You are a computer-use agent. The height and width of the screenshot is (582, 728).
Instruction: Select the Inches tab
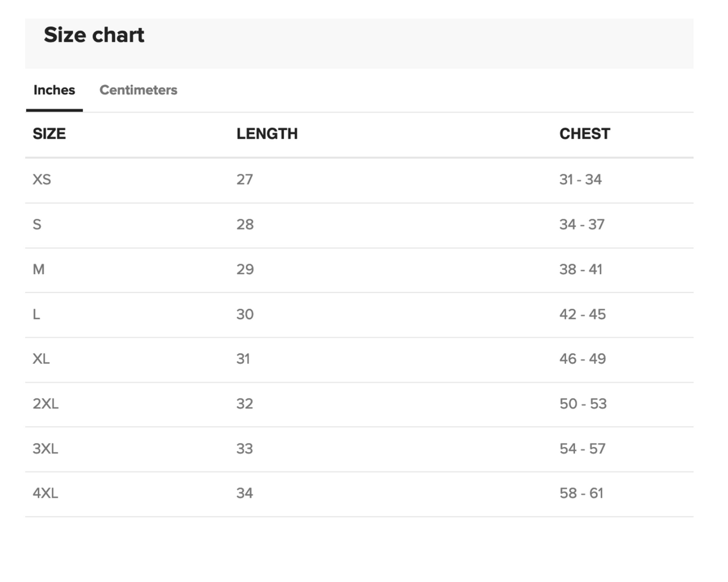point(54,90)
